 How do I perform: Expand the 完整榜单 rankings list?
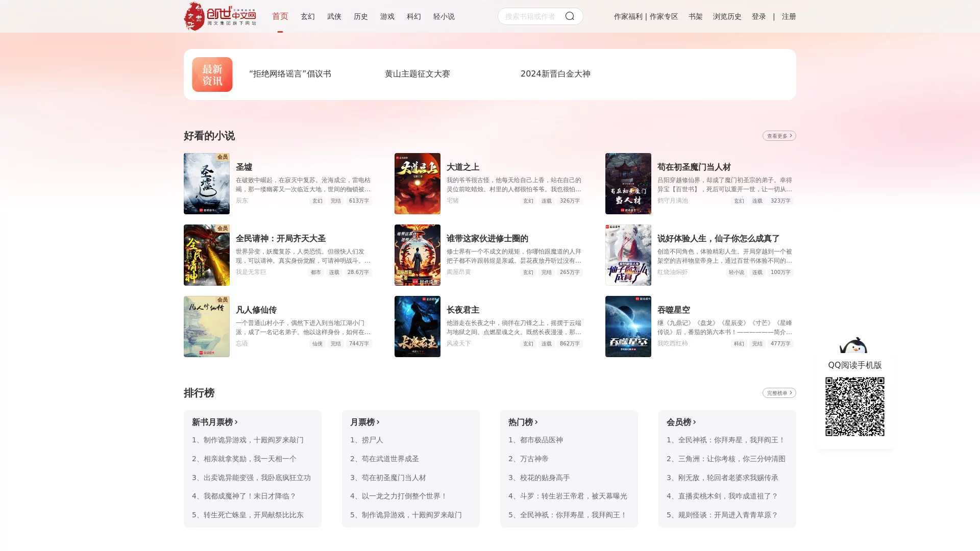(x=778, y=393)
